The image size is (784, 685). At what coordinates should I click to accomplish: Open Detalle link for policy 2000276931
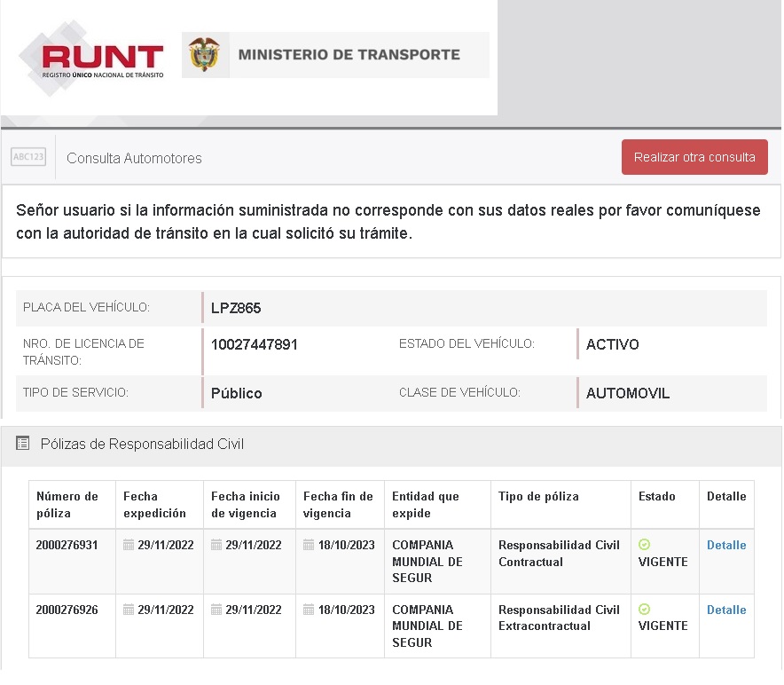click(x=725, y=545)
